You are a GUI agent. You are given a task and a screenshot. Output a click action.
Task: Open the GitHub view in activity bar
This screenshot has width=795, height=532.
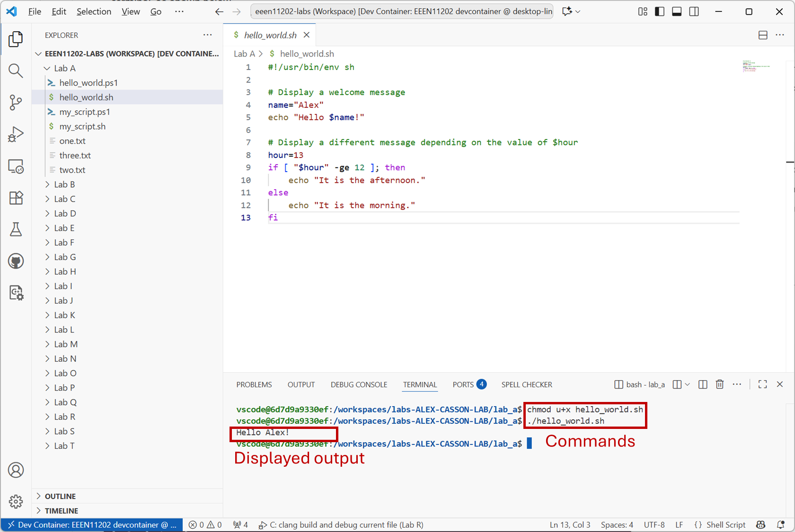pos(16,261)
